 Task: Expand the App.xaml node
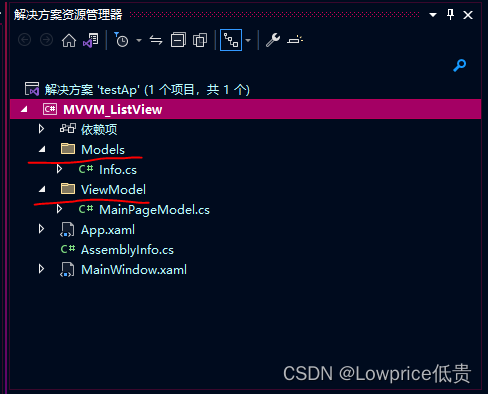click(x=41, y=229)
